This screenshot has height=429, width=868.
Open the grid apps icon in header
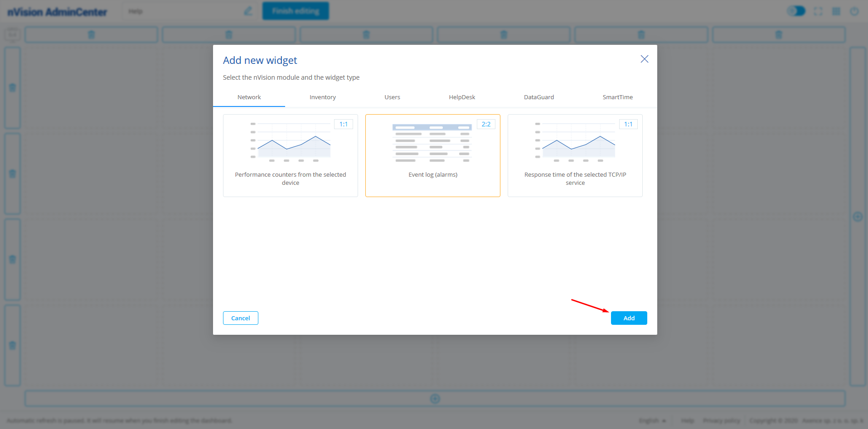[836, 11]
